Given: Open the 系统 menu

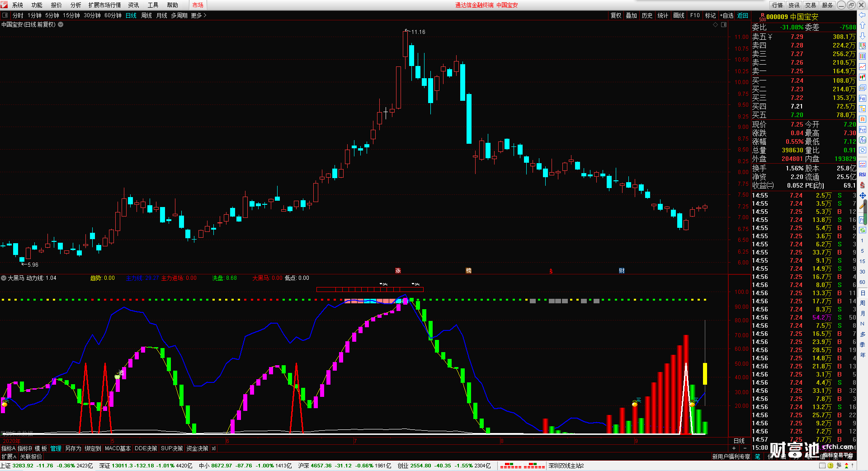Looking at the screenshot, I should tap(18, 5).
